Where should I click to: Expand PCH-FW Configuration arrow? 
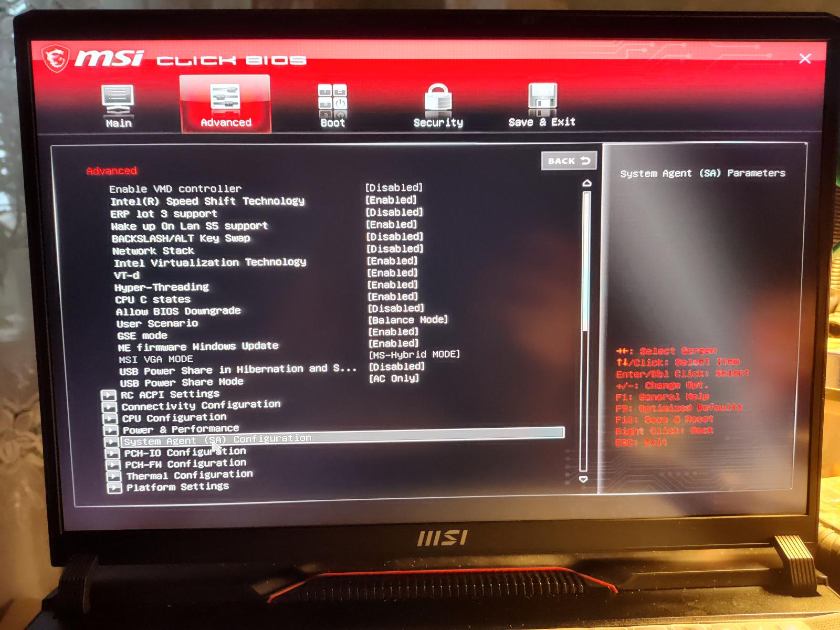pos(113,465)
